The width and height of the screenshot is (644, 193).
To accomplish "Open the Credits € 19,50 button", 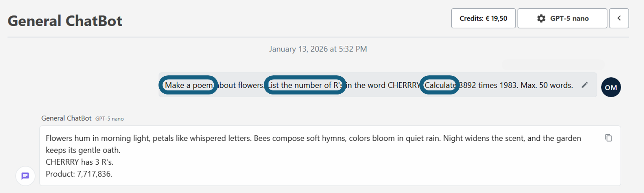I will tap(483, 18).
